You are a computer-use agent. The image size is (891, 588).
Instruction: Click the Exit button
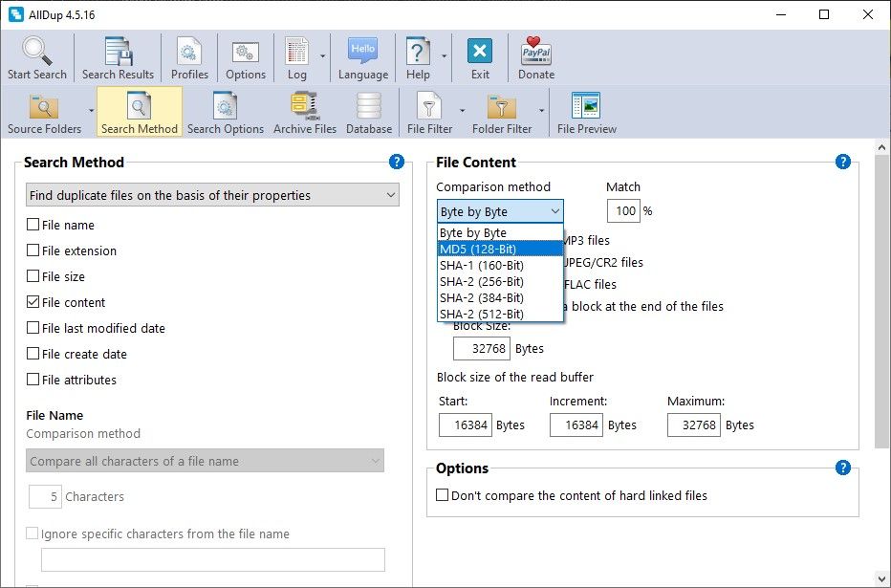pos(480,57)
